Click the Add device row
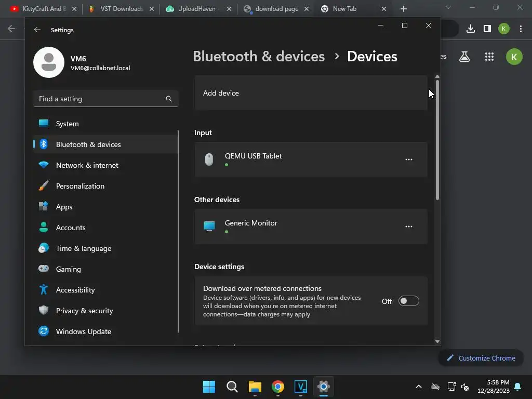This screenshot has width=532, height=399. [x=311, y=93]
